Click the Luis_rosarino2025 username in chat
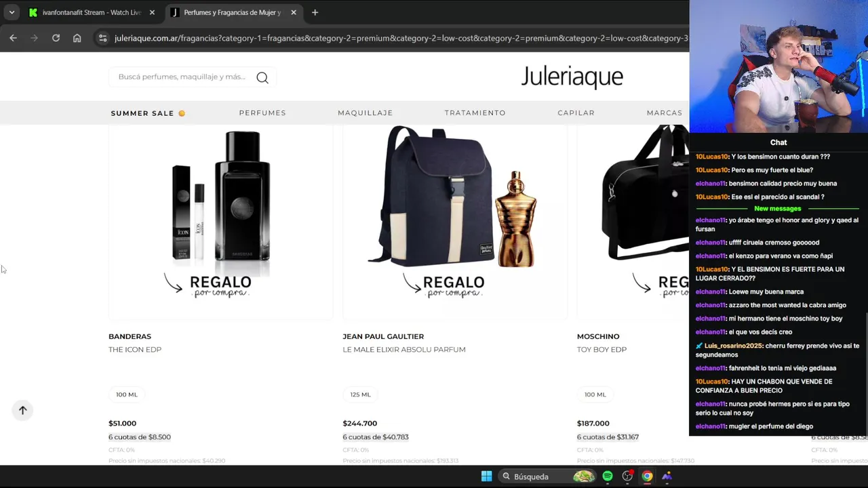Viewport: 868px width, 488px height. coord(734,346)
